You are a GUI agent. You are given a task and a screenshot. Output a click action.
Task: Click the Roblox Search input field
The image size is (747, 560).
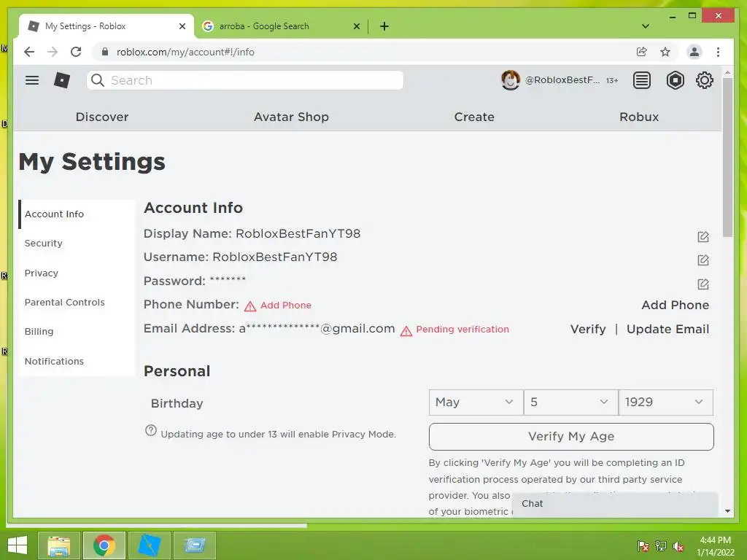tap(245, 80)
